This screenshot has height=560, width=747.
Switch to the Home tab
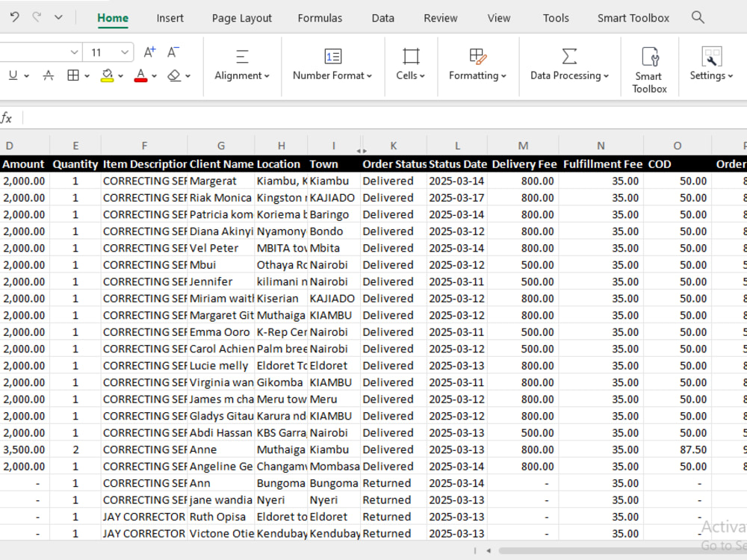click(x=113, y=18)
